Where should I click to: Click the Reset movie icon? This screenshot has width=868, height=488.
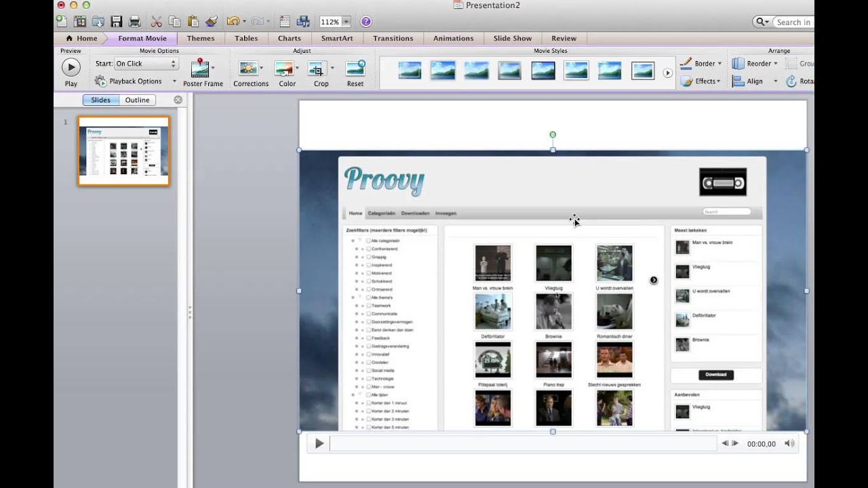pos(355,68)
